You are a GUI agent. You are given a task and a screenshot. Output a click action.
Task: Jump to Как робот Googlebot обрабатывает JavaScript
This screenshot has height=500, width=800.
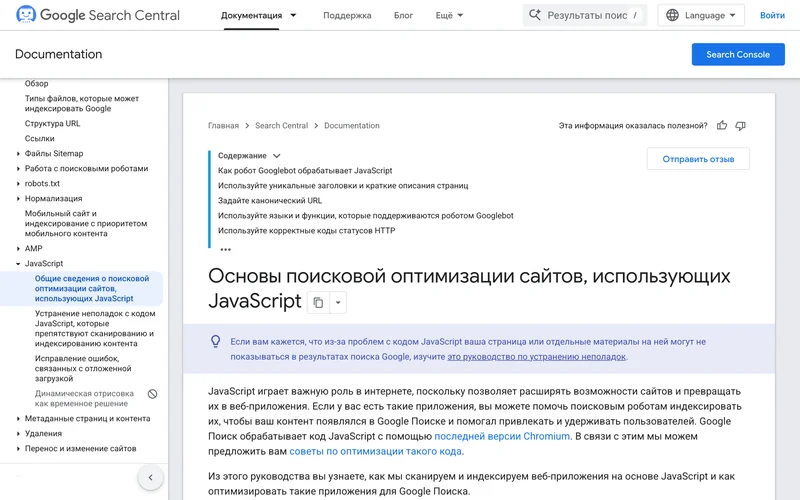(305, 170)
